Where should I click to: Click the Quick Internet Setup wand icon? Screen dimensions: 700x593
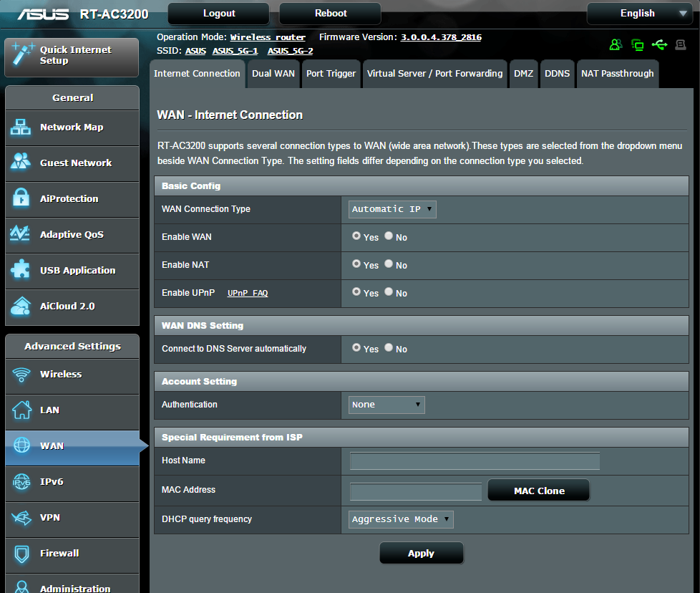(x=22, y=54)
